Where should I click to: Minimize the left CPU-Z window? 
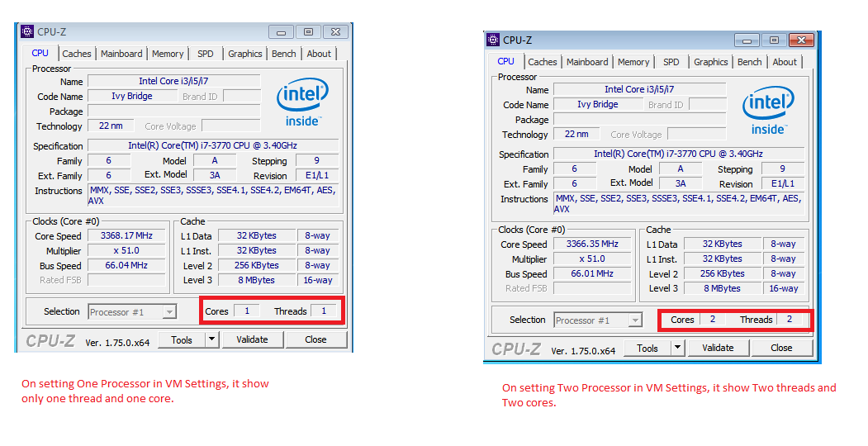click(282, 32)
